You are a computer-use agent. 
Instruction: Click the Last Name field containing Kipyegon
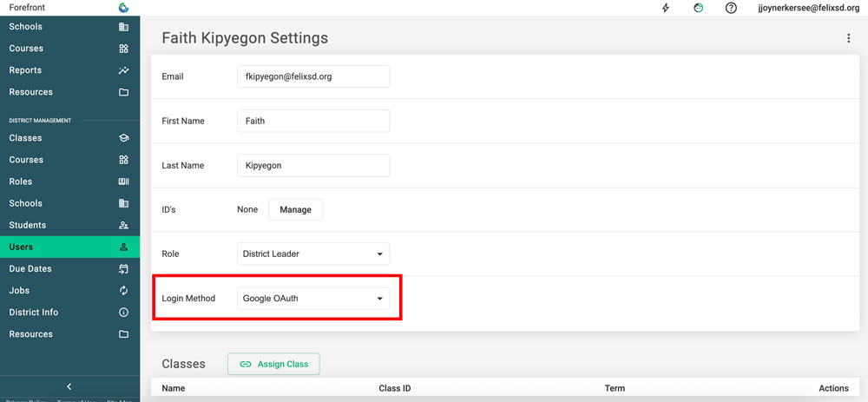tap(313, 165)
